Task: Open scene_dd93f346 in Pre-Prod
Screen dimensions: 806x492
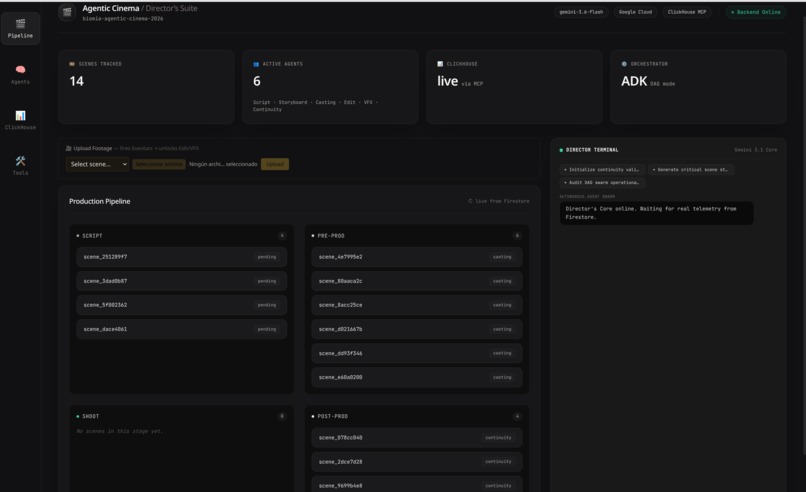Action: click(x=417, y=353)
